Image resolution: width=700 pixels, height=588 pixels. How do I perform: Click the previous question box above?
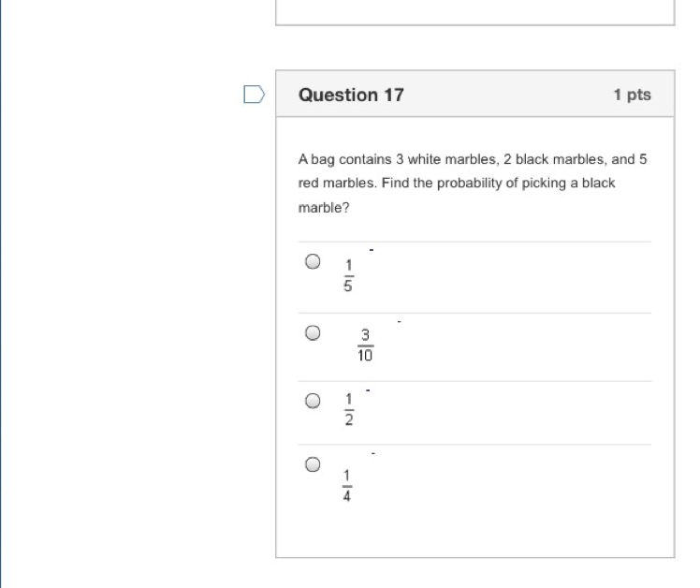474,11
